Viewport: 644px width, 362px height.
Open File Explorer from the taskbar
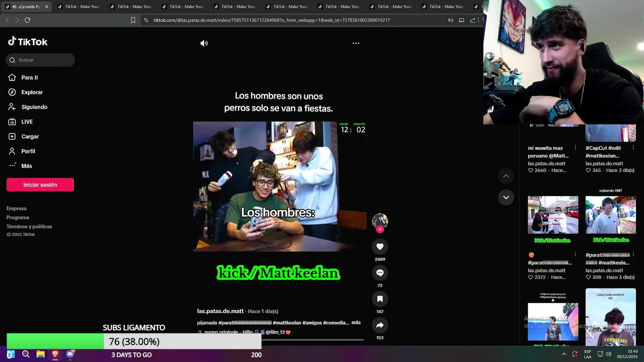[40, 354]
